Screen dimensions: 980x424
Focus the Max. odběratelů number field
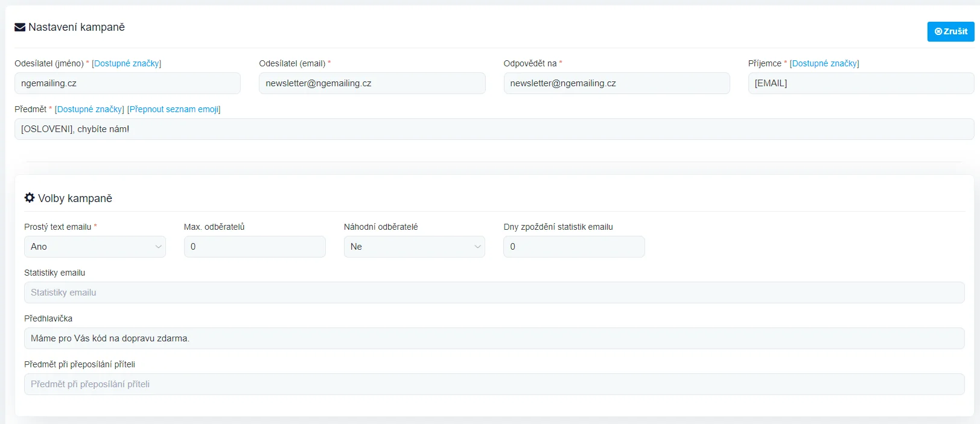point(255,247)
